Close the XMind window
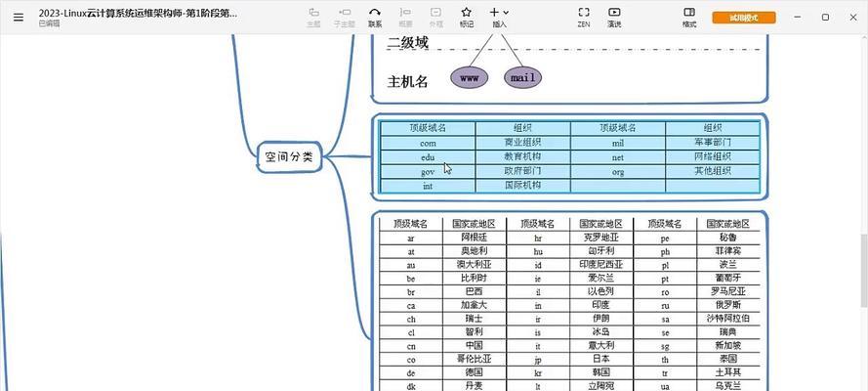 click(853, 18)
